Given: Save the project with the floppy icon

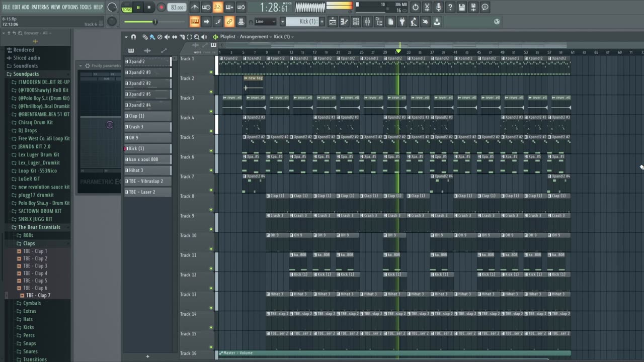Looking at the screenshot, I should 462,7.
